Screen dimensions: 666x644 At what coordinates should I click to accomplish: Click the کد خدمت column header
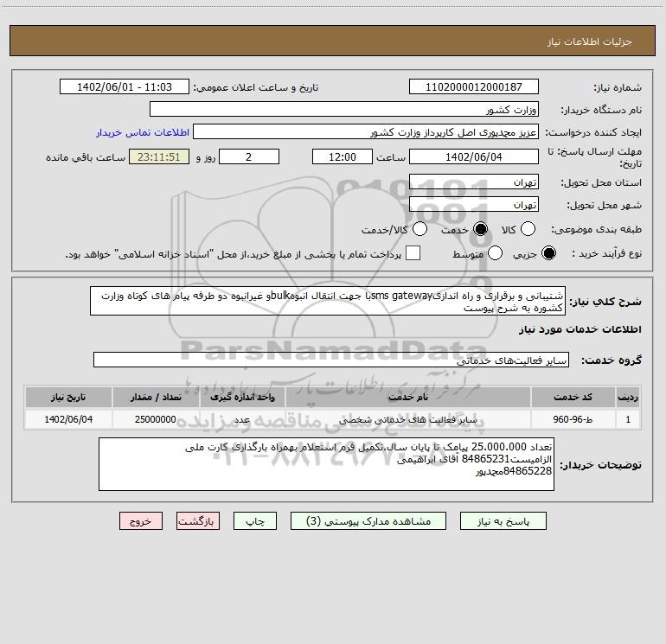pos(573,398)
